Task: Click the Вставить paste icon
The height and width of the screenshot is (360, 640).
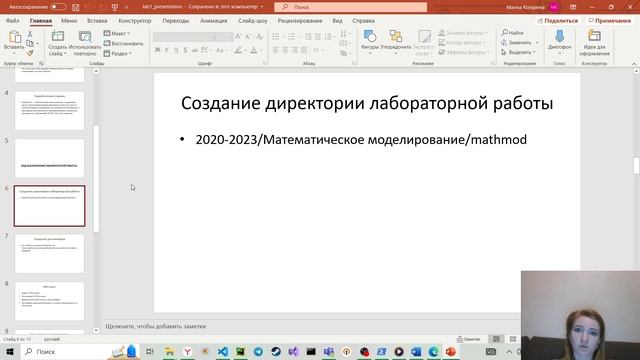Action: 14,37
